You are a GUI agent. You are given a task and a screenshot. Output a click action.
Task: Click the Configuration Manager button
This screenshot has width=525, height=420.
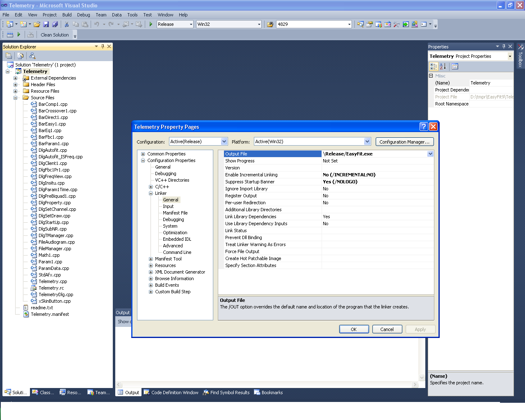(404, 142)
